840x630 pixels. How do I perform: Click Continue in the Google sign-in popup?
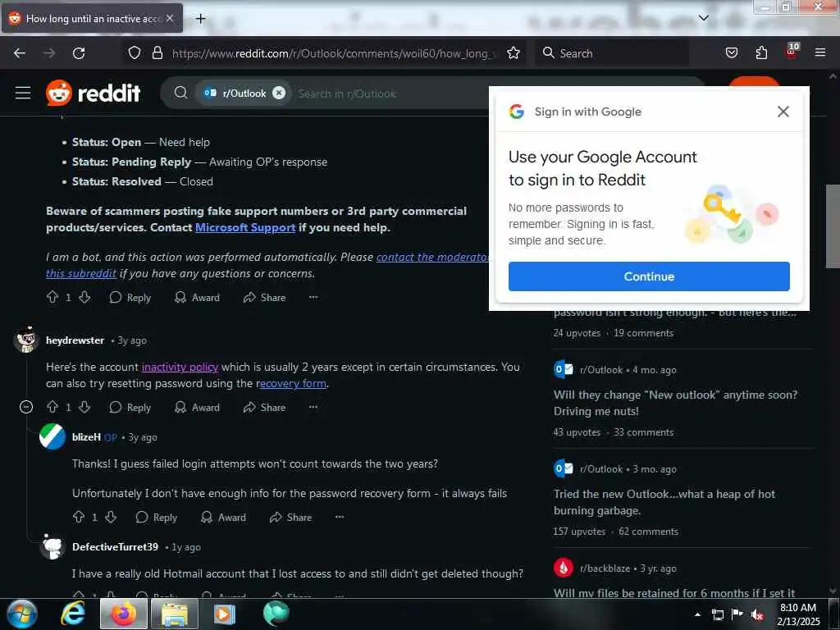pyautogui.click(x=649, y=276)
